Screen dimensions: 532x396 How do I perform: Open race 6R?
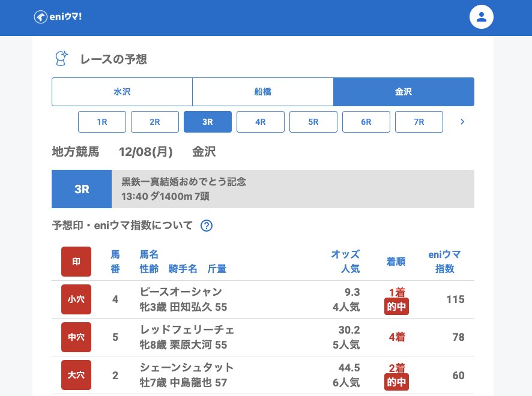pos(366,122)
